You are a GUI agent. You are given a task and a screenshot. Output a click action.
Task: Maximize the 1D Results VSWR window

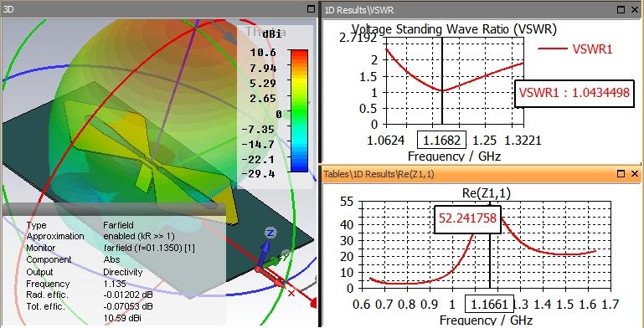pyautogui.click(x=621, y=9)
